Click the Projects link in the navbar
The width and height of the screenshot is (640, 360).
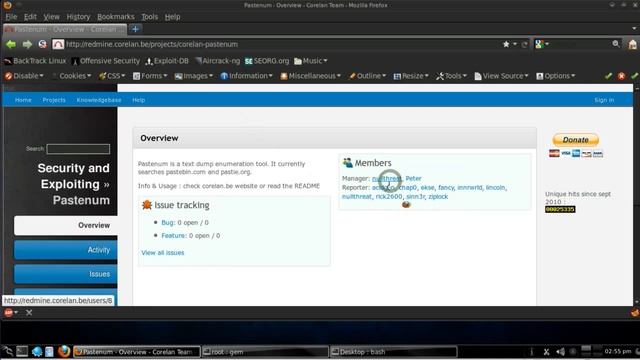pyautogui.click(x=54, y=100)
